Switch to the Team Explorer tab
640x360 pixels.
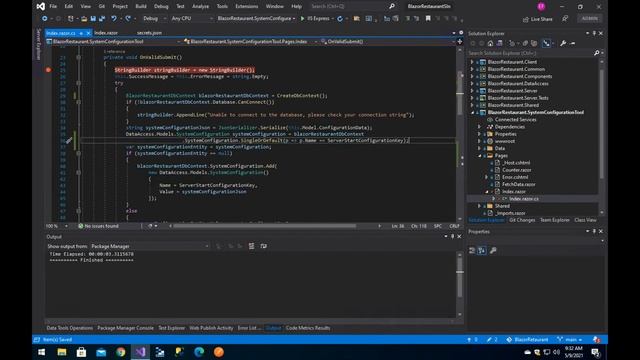[555, 220]
